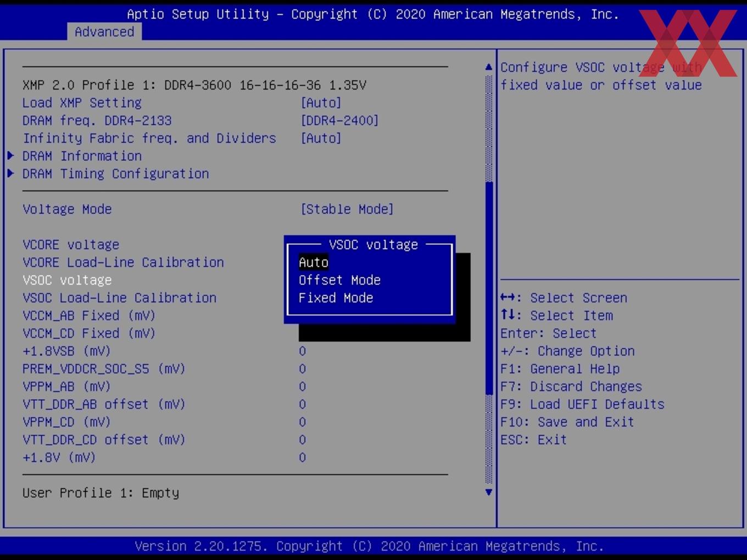Click the +/-: Change Option hint

point(567,351)
